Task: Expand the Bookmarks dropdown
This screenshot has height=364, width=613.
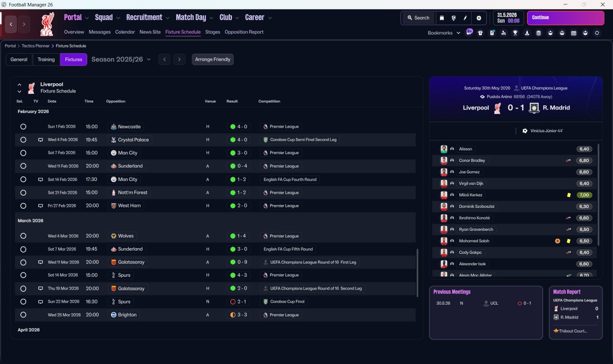Action: pyautogui.click(x=444, y=33)
